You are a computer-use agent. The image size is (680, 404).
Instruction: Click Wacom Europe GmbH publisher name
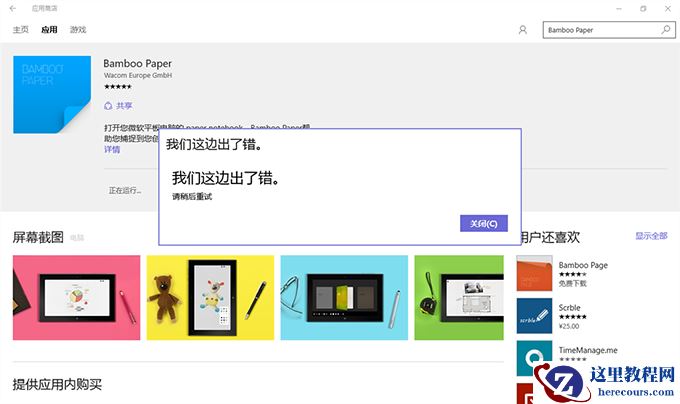[138, 75]
